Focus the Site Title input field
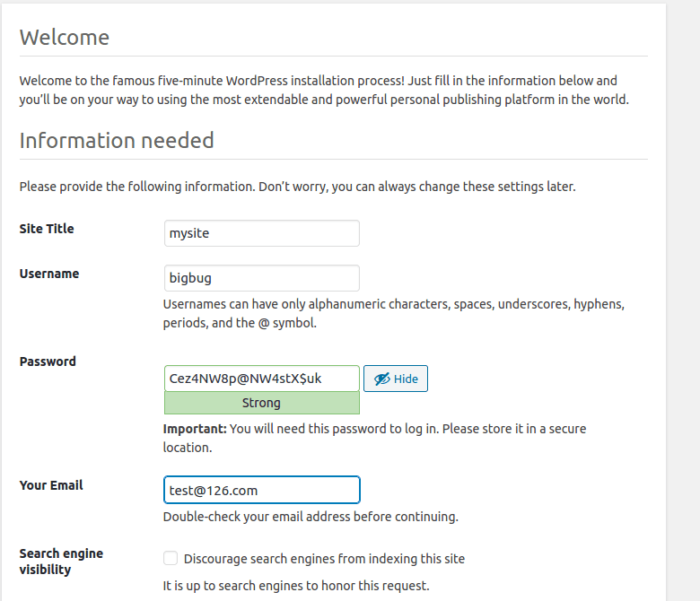 pos(261,233)
